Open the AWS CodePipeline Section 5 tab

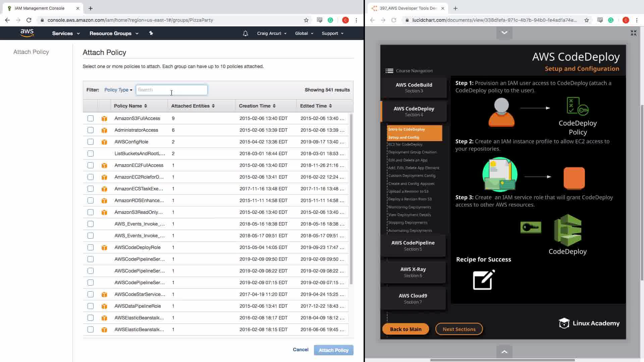click(x=413, y=245)
